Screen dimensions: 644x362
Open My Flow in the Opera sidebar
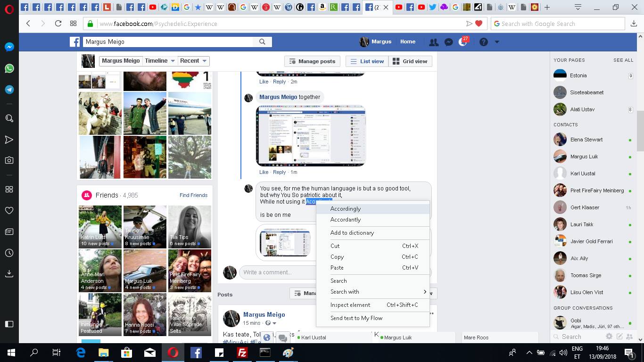point(9,139)
